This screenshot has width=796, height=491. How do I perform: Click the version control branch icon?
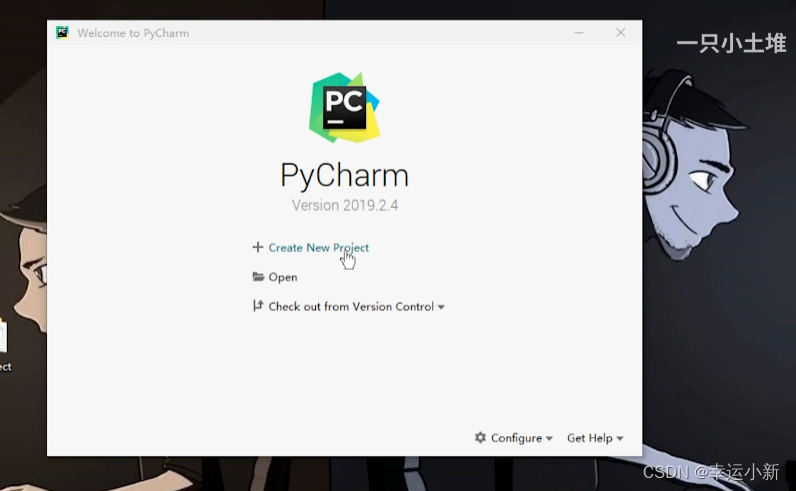point(258,306)
